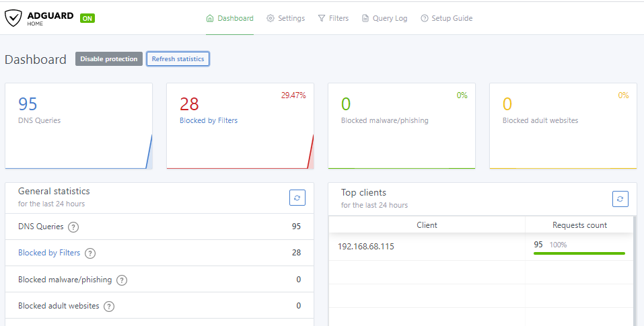Click help icon next to DNS Queries row

[x=73, y=227]
